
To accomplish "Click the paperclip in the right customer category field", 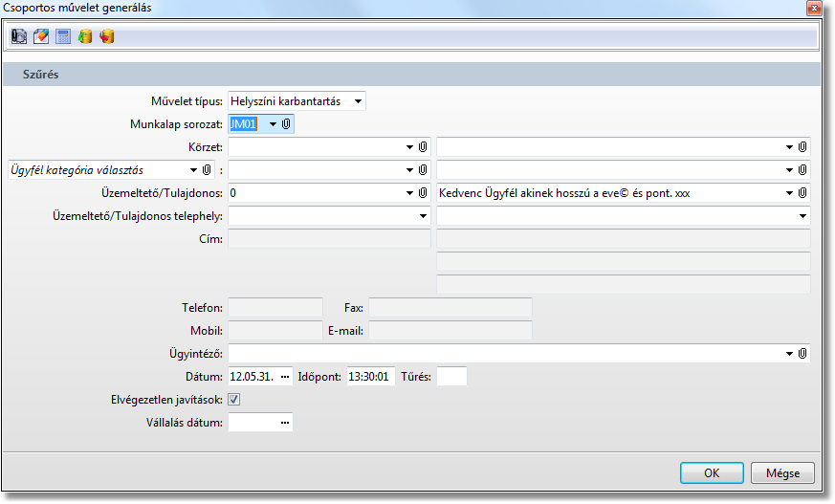I will click(x=802, y=170).
